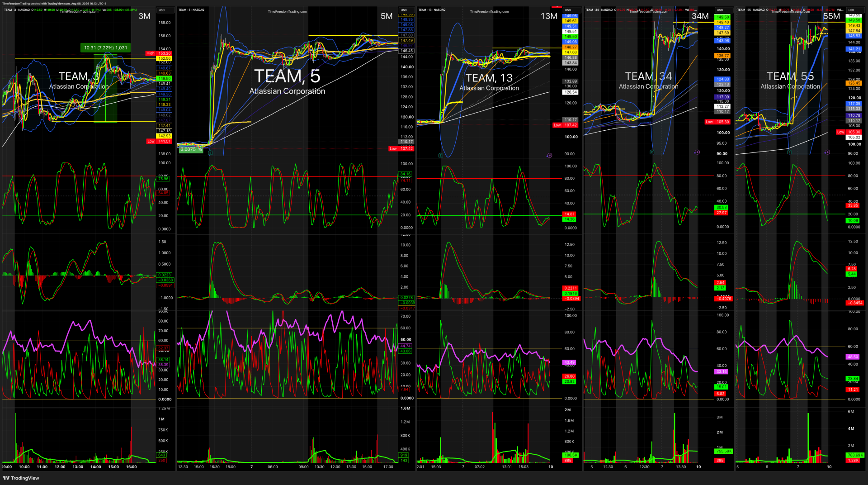Click the red High 153.20 price label
The width and height of the screenshot is (868, 485).
point(159,53)
